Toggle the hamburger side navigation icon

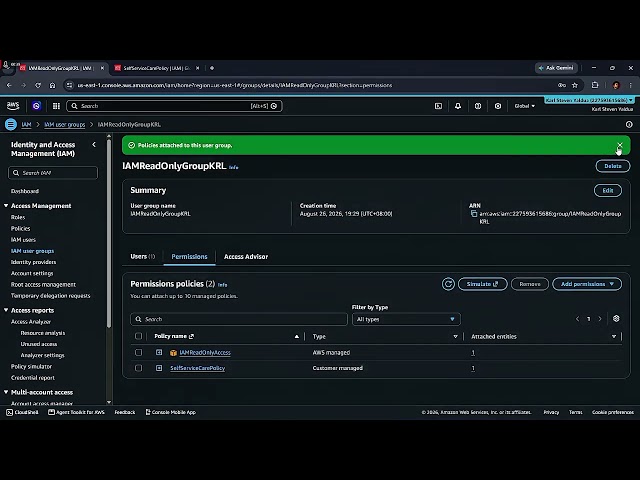click(11, 124)
